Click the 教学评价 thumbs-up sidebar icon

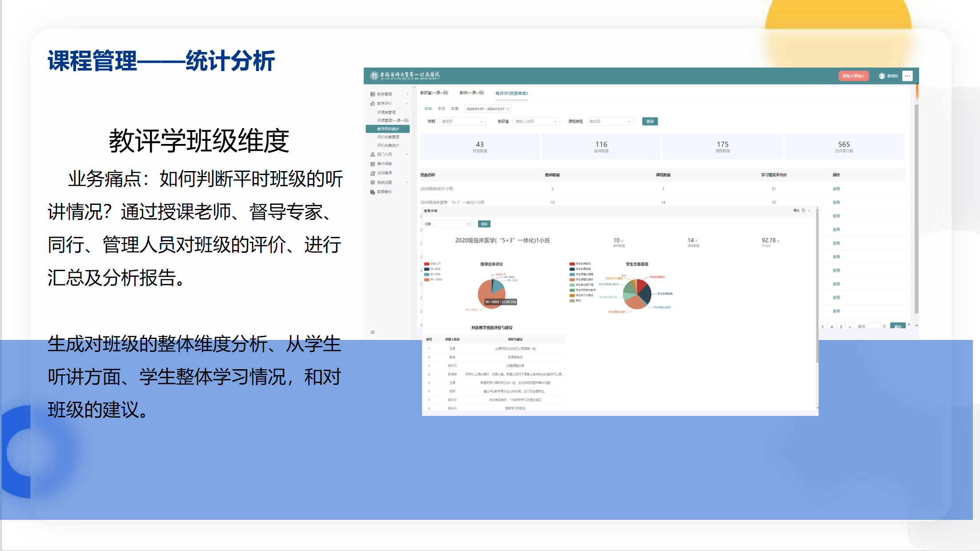pyautogui.click(x=373, y=104)
